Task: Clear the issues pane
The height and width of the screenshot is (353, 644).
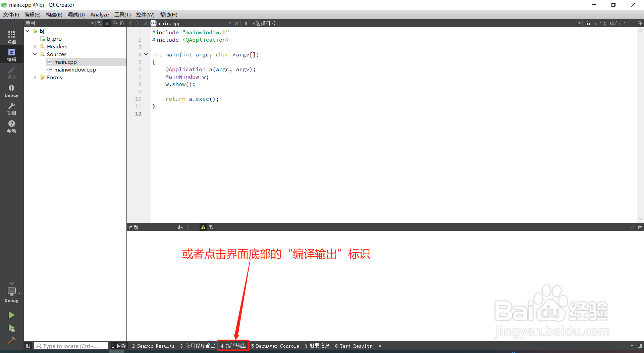Action: pyautogui.click(x=180, y=227)
